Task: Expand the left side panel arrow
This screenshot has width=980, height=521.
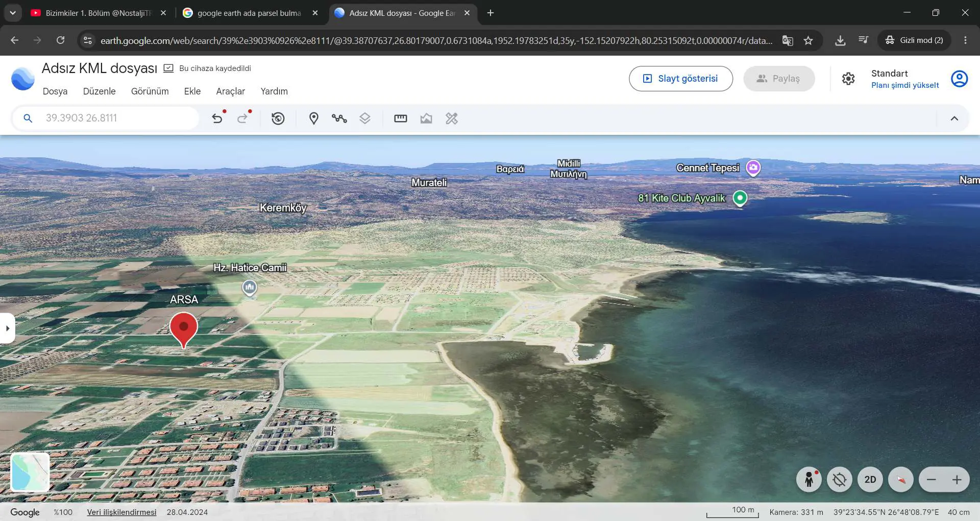Action: tap(7, 328)
